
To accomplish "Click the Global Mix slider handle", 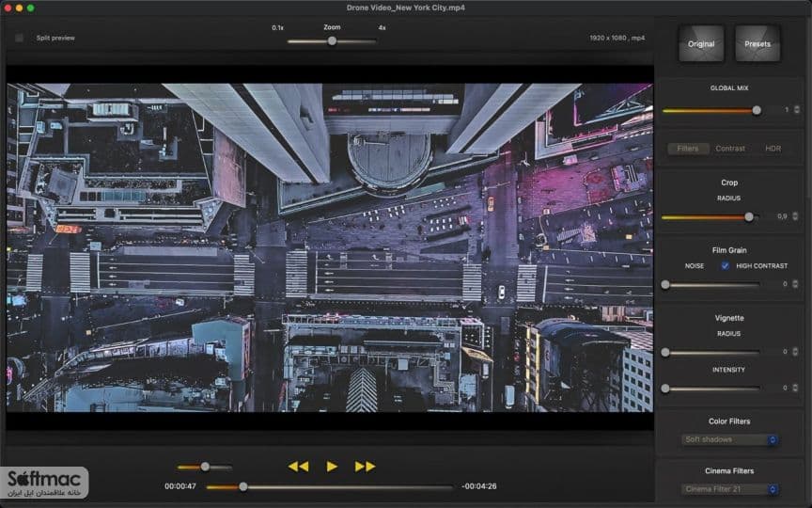I will point(757,110).
